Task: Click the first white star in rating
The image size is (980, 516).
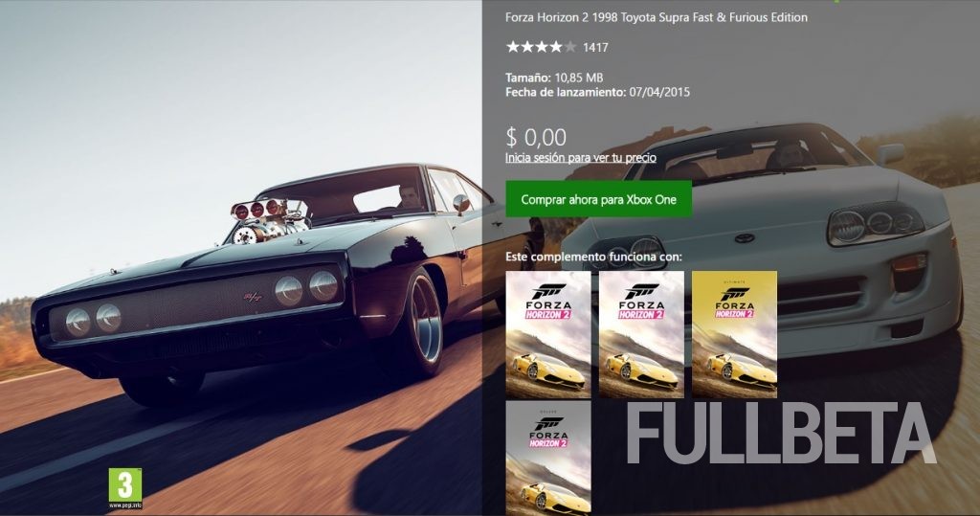Action: (513, 46)
